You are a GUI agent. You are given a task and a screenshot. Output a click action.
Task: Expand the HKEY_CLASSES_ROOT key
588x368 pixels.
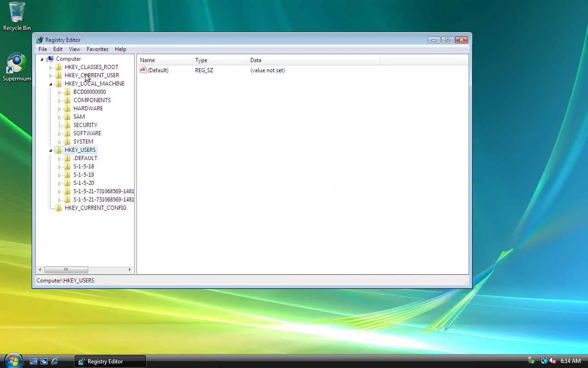(x=51, y=67)
